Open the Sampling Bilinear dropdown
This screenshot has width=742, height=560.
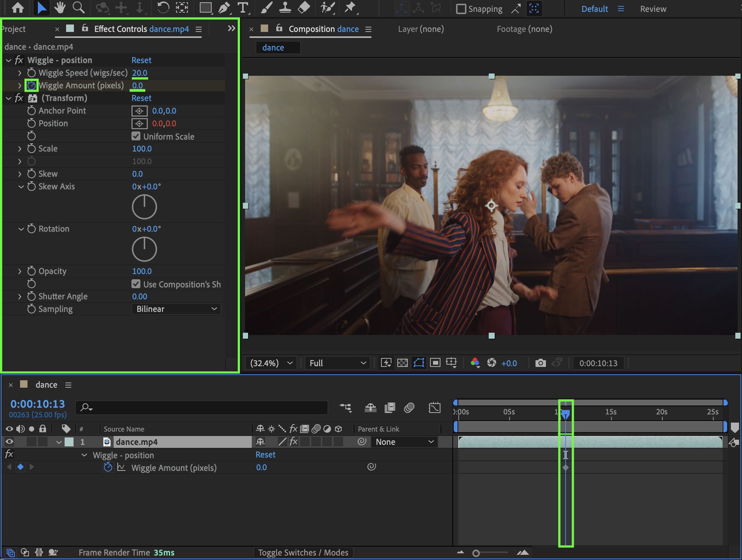coord(176,309)
